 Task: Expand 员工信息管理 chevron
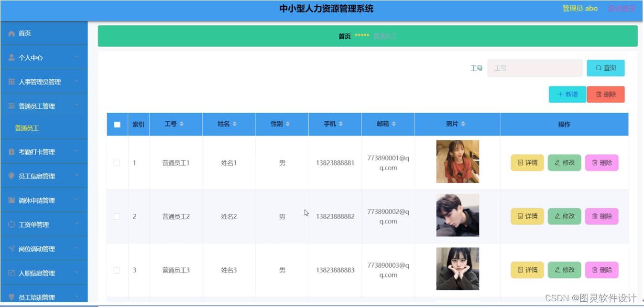[x=76, y=176]
